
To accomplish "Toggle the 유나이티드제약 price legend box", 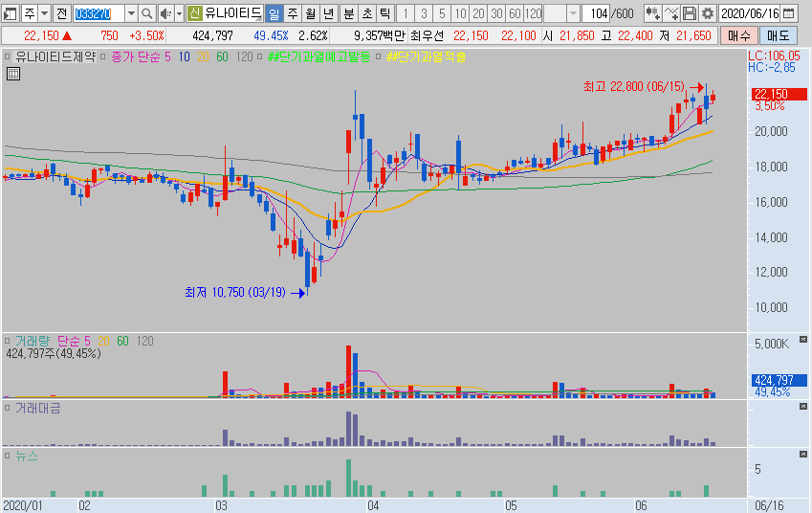I will click(x=8, y=56).
